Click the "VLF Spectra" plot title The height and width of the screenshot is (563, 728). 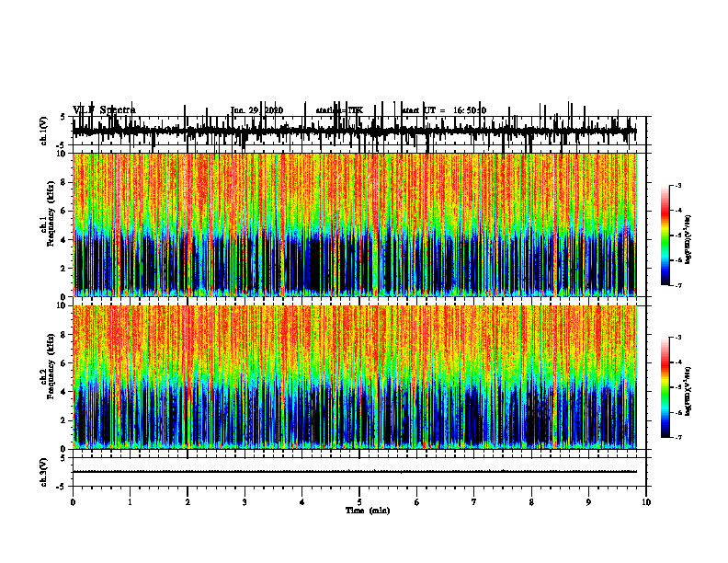[104, 109]
